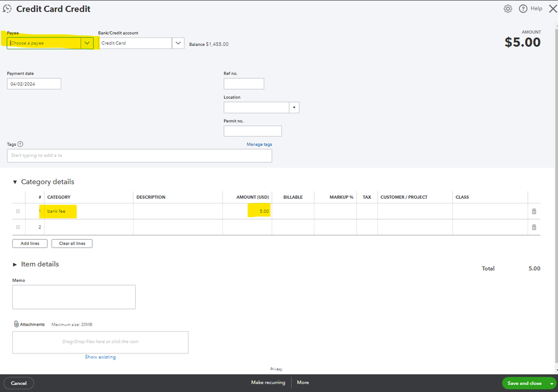Click the Ref no. input box
This screenshot has height=392, width=558.
coord(244,84)
